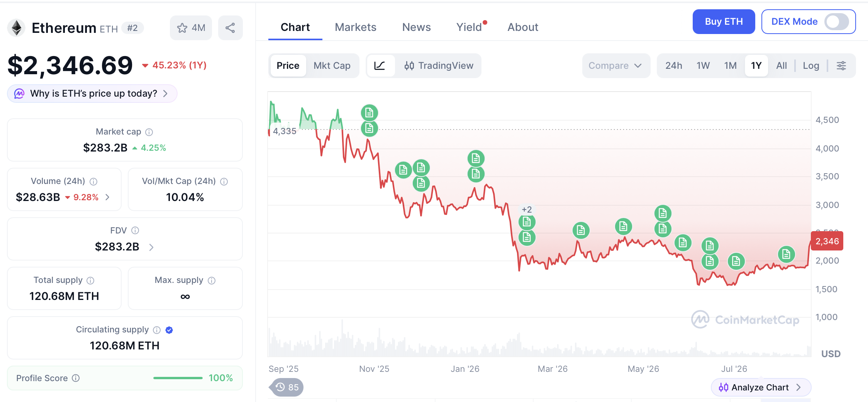The width and height of the screenshot is (868, 402).
Task: Click the Circulating supply info icon
Action: point(157,330)
